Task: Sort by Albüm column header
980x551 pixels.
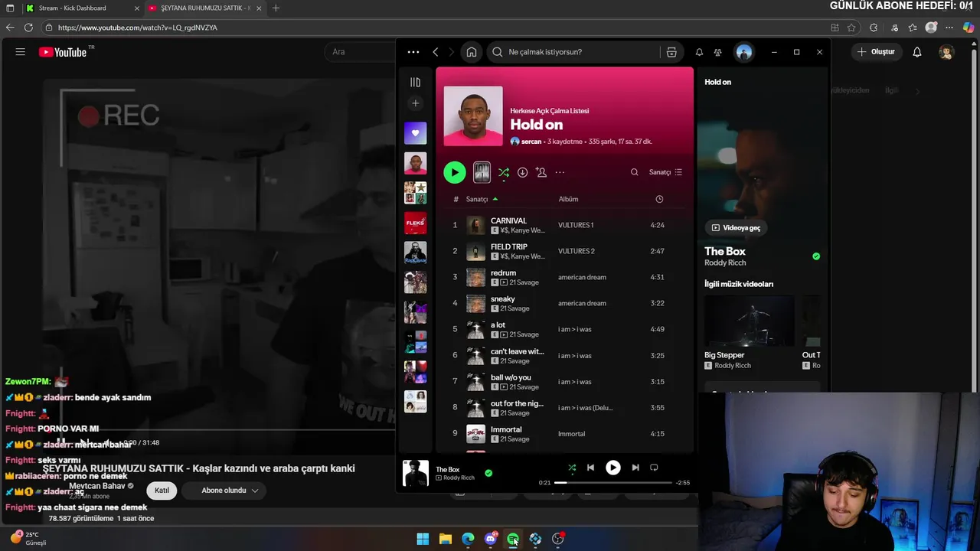Action: [x=568, y=199]
